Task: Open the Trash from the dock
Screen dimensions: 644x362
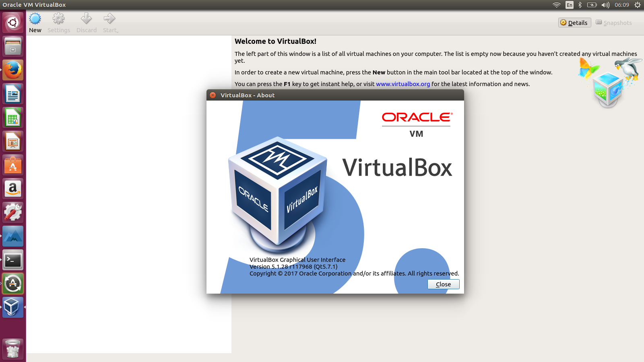Action: [x=13, y=349]
